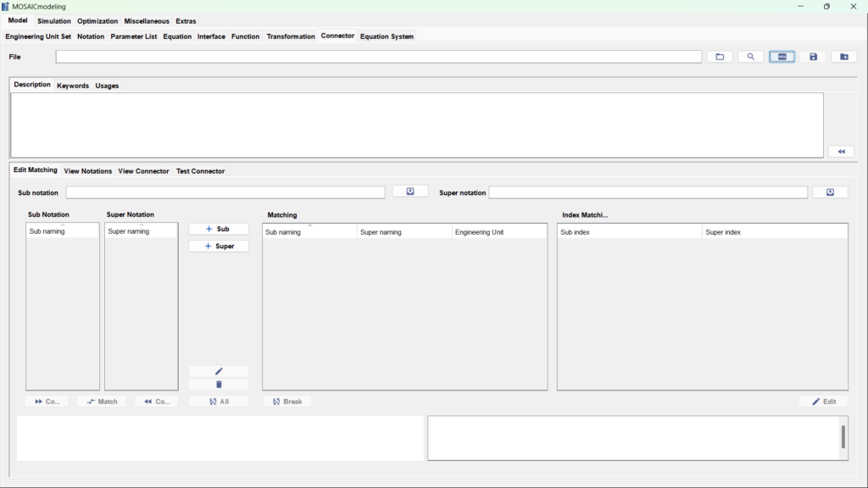Switch to the Equation System tab
This screenshot has width=868, height=488.
pyautogui.click(x=387, y=36)
